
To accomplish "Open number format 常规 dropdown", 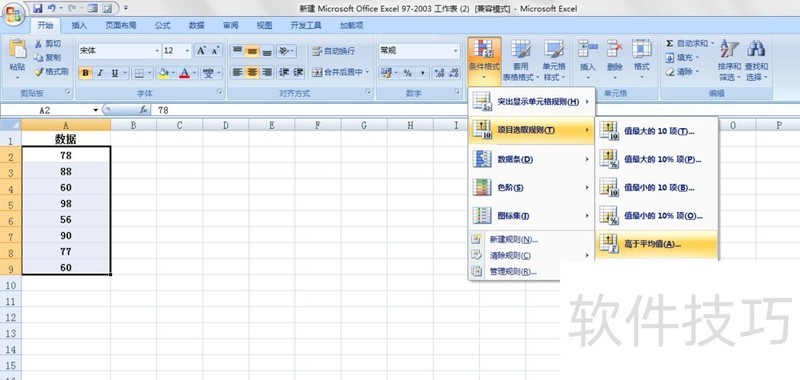I will [455, 51].
